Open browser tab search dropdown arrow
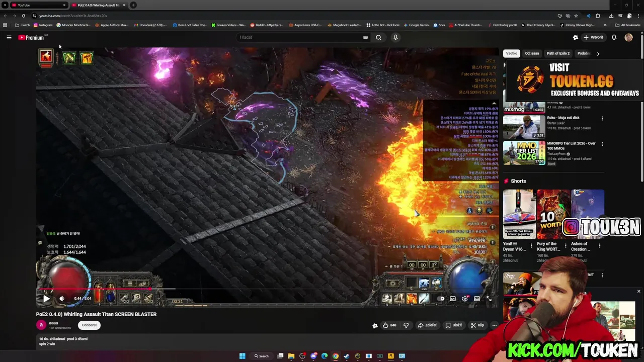 5,5
